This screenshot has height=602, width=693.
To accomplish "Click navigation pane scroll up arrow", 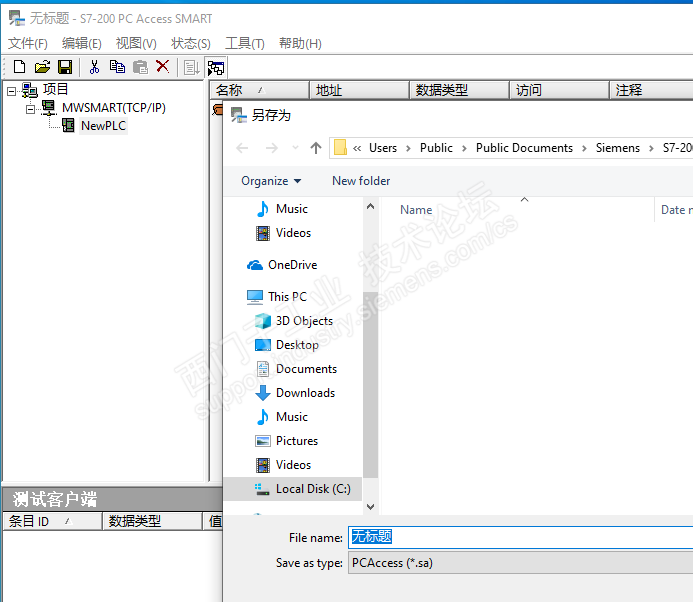I will pyautogui.click(x=370, y=206).
